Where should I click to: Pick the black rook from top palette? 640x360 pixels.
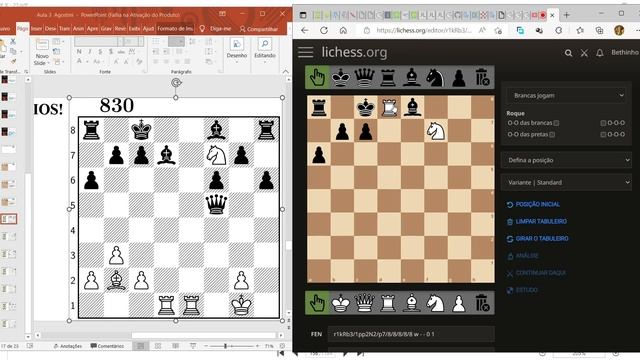pos(388,77)
